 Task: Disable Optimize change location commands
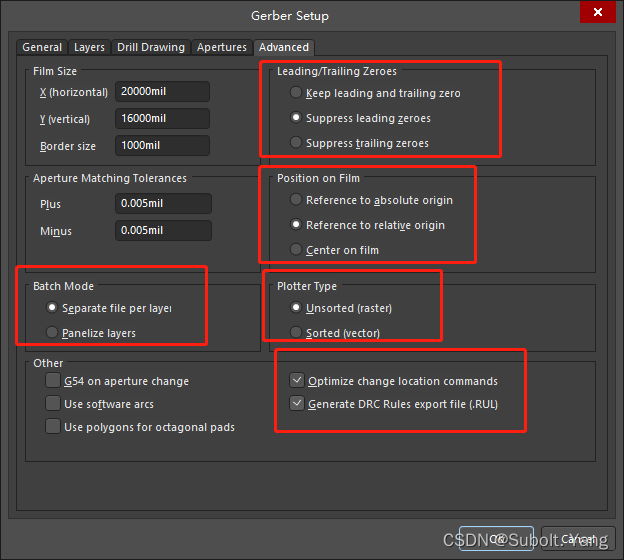pos(297,381)
